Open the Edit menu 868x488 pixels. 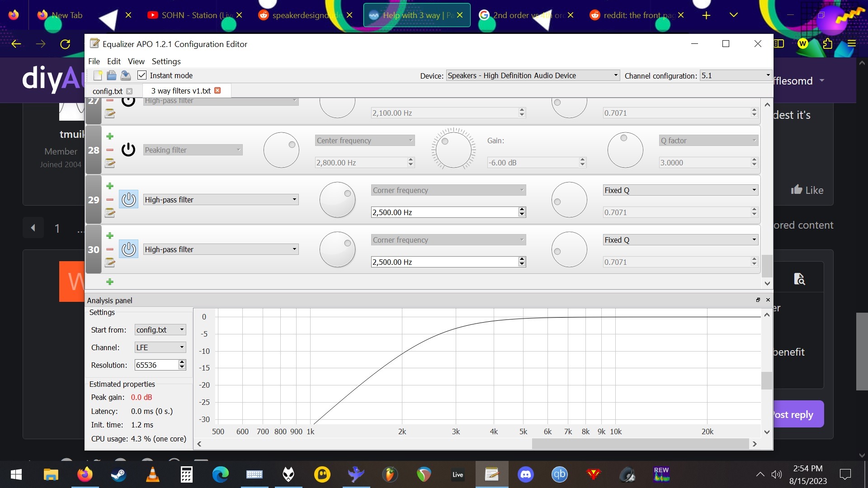(x=113, y=61)
